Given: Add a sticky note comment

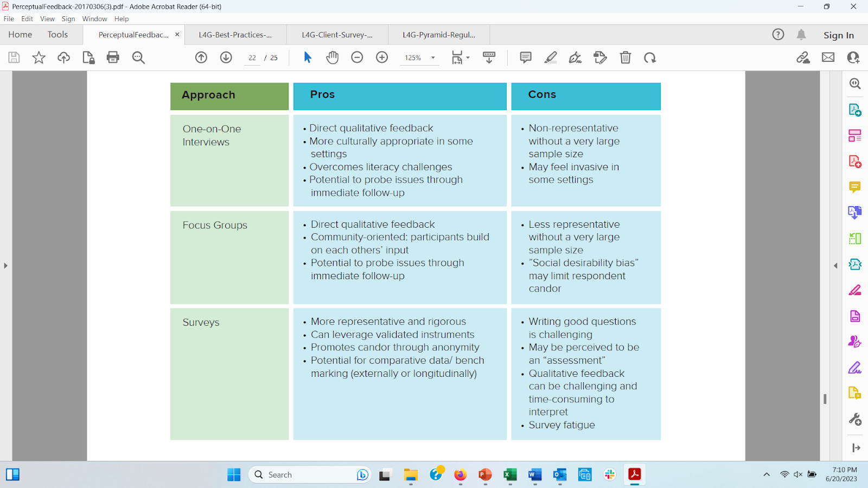Looking at the screenshot, I should click(x=526, y=57).
